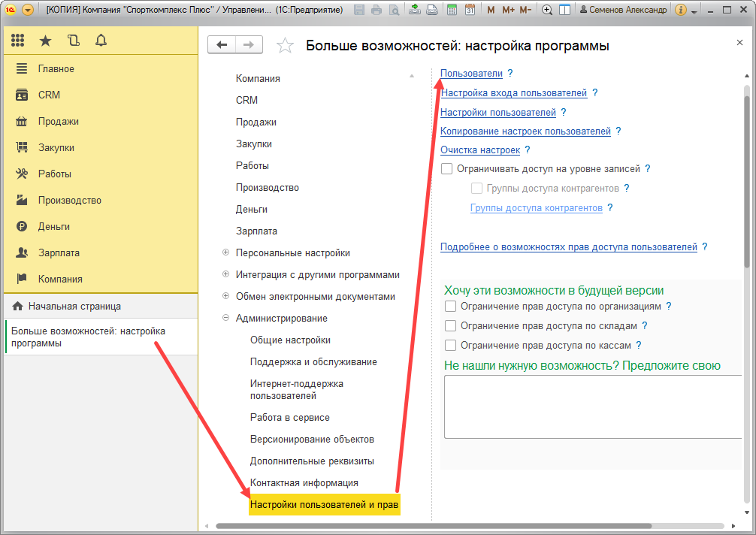Click the help ? next to Пользователи

click(x=510, y=73)
